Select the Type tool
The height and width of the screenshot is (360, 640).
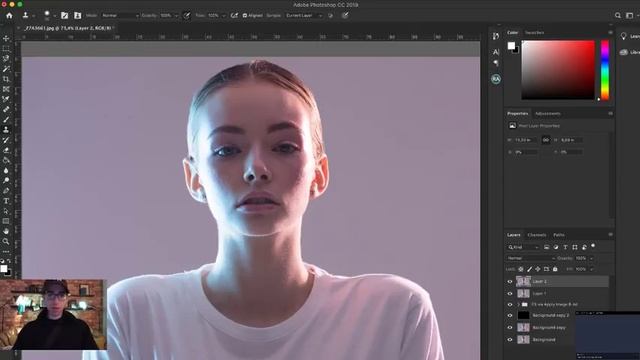[x=6, y=201]
